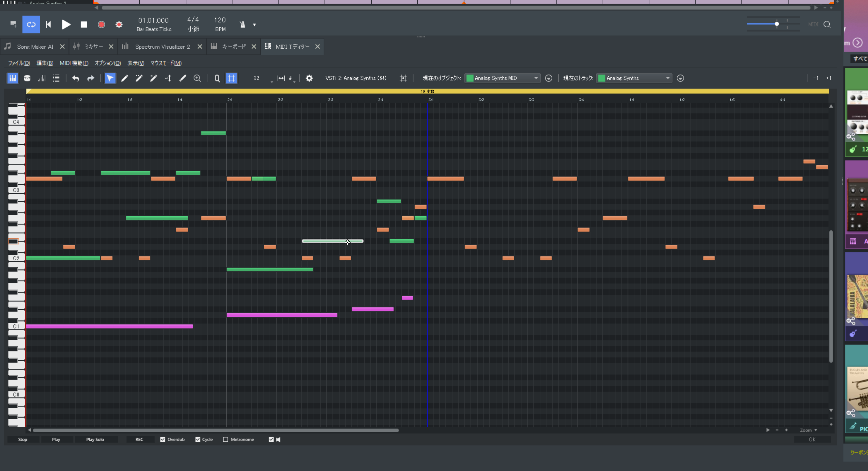Viewport: 868px width, 471px height.
Task: Open the MIDI event list view
Action: [56, 78]
